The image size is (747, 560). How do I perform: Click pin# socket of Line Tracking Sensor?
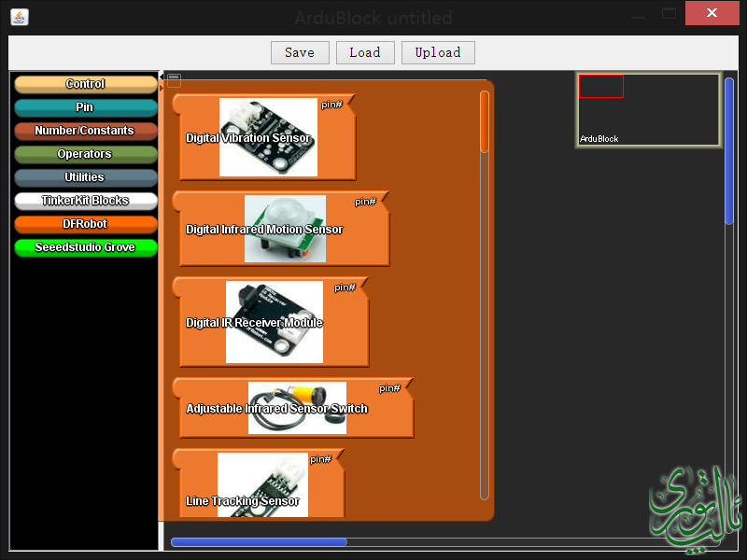click(x=320, y=459)
